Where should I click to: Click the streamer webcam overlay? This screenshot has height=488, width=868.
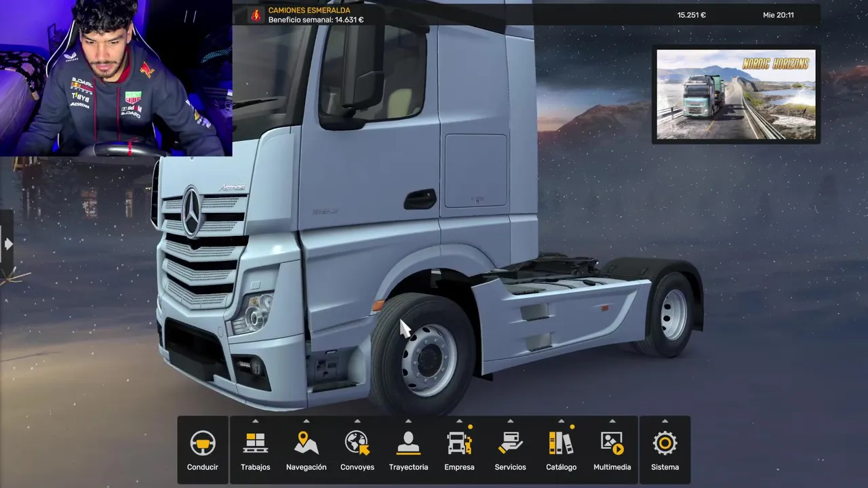click(x=116, y=78)
